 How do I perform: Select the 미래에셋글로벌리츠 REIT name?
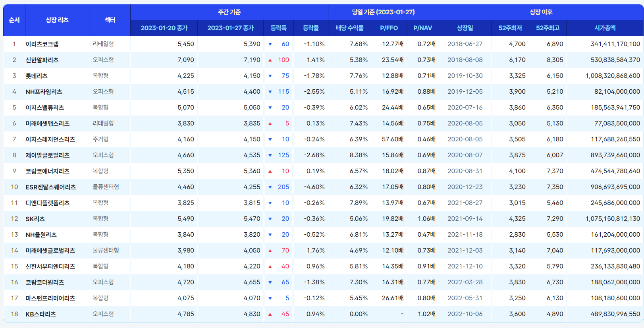pos(50,251)
